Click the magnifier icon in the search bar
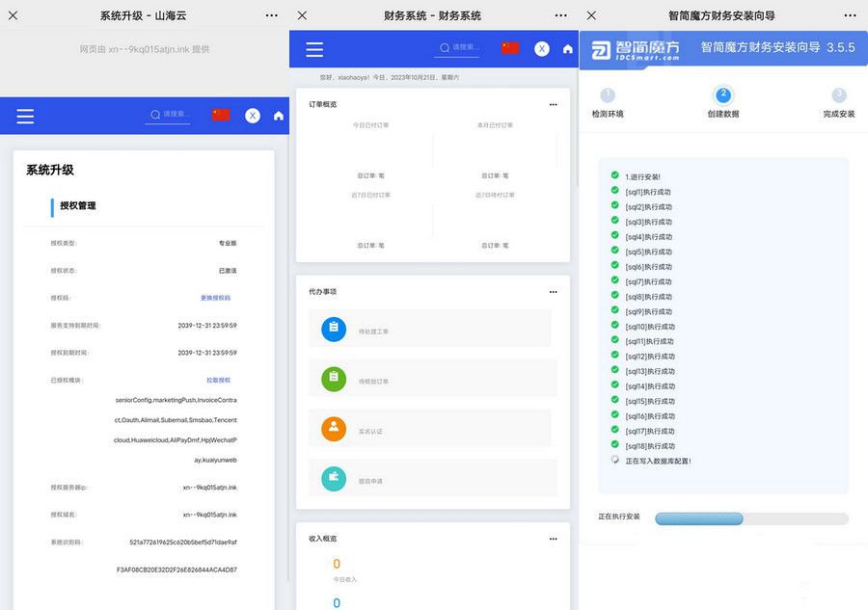The height and width of the screenshot is (610, 868). click(x=444, y=48)
